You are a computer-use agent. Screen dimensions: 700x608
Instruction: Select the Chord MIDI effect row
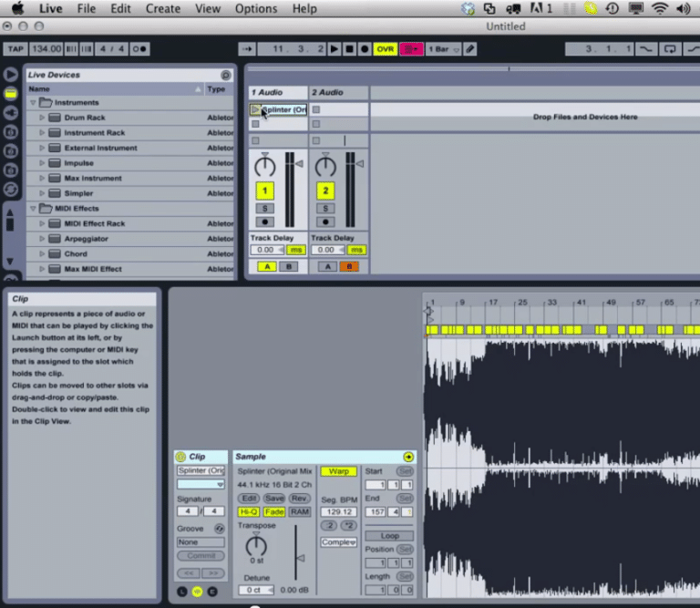pyautogui.click(x=130, y=253)
